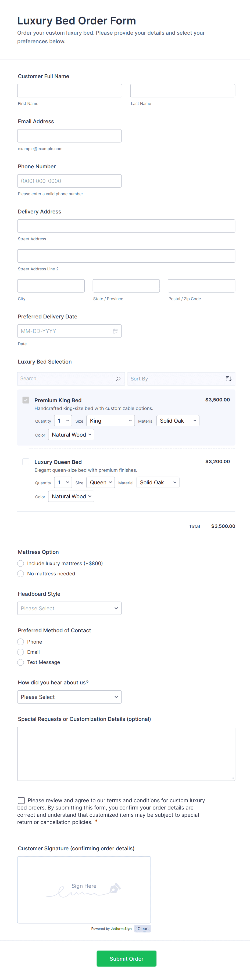Choose Include luxury mattress option
This screenshot has height=980, width=250.
[21, 563]
